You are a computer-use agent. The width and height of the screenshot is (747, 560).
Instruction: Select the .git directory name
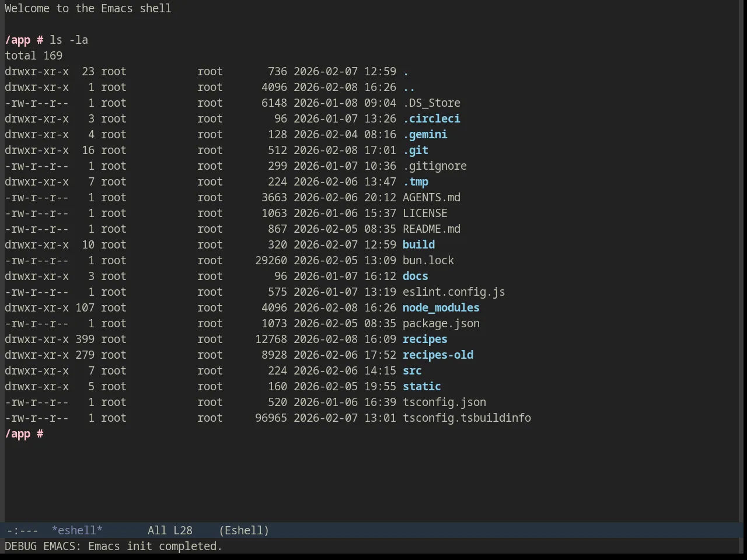[x=416, y=150]
